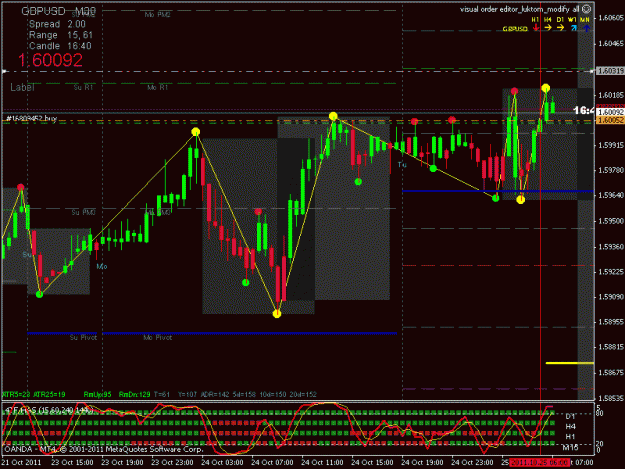Click the 'RmDn:129' readout
This screenshot has height=469, width=625.
pos(134,394)
